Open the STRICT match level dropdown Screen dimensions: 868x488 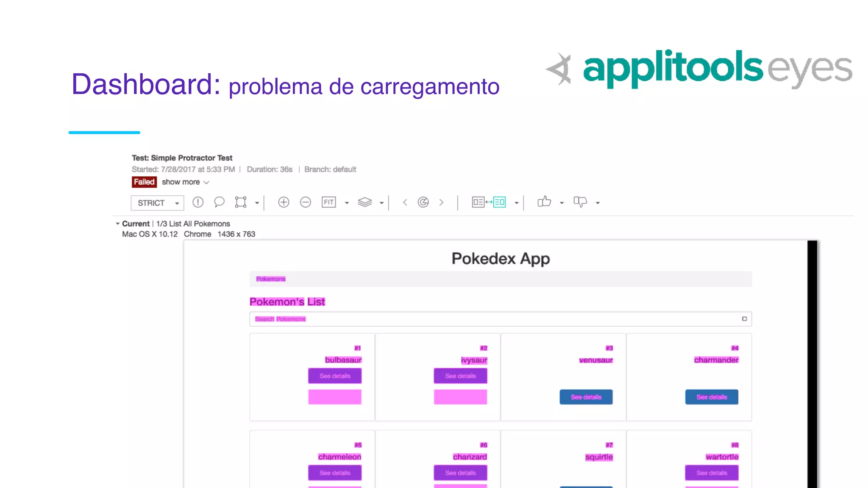pos(157,203)
